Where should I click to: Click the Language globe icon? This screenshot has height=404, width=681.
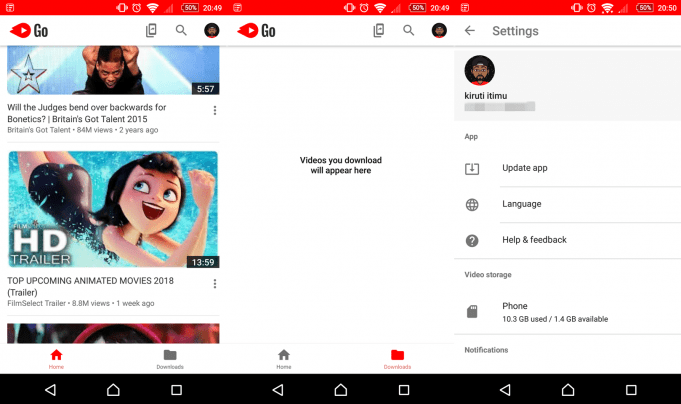(x=472, y=205)
